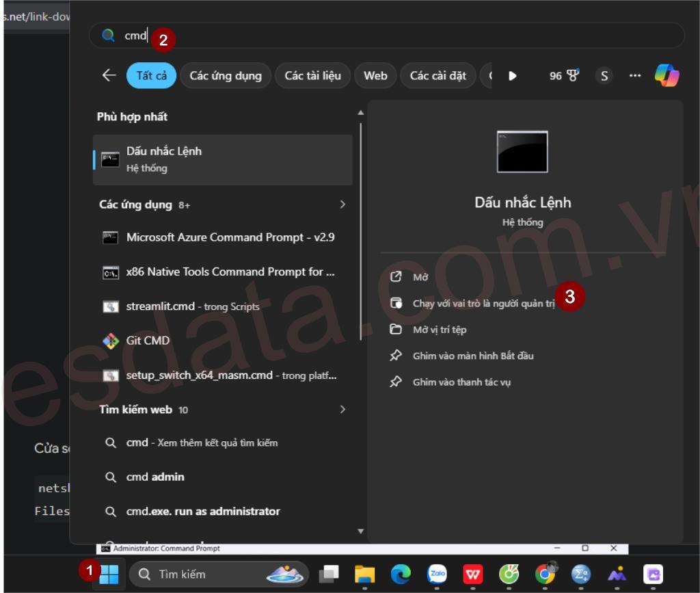The image size is (700, 593).
Task: Click the Task View taskbar icon
Action: [x=331, y=575]
